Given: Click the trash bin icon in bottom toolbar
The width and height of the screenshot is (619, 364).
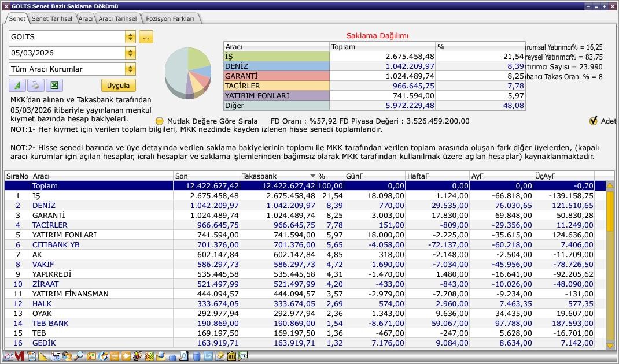Looking at the screenshot, I should pyautogui.click(x=231, y=356).
